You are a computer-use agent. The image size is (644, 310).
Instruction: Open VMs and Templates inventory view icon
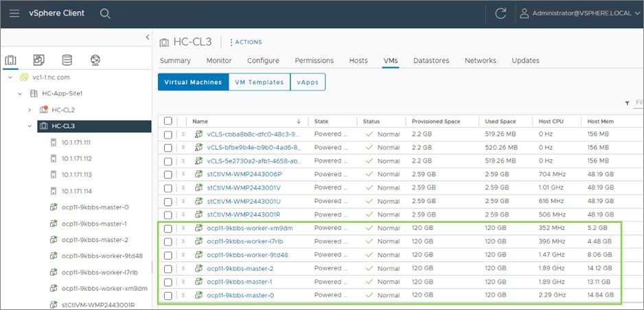38,60
